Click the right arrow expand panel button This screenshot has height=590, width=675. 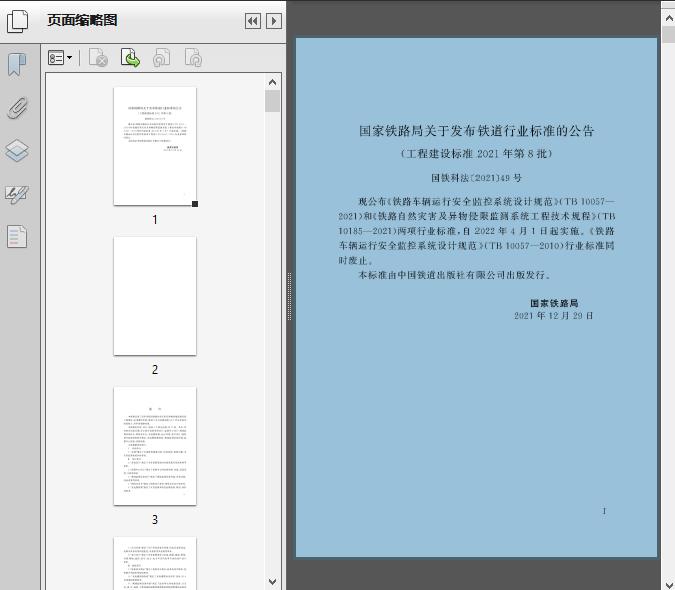[x=274, y=21]
